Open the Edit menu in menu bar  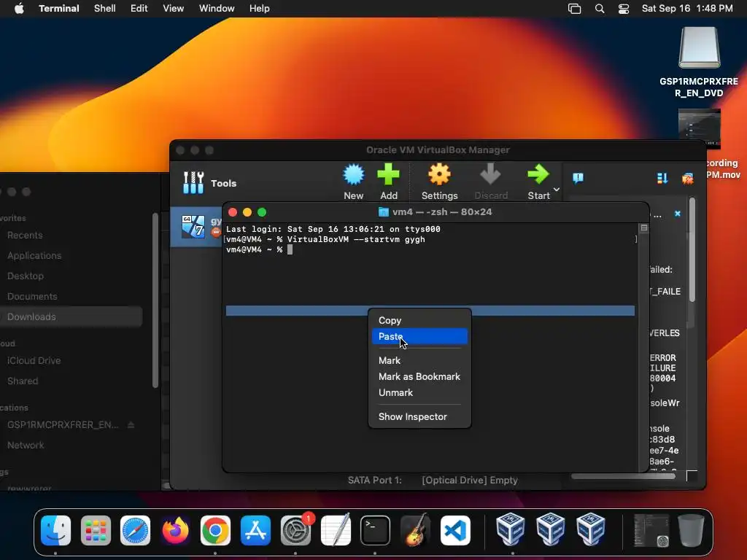[139, 9]
